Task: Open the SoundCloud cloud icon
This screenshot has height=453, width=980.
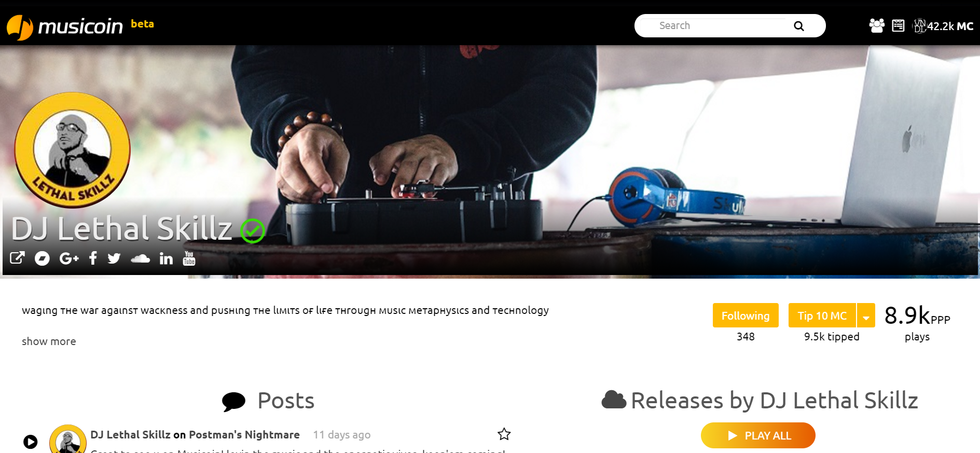Action: 140,258
